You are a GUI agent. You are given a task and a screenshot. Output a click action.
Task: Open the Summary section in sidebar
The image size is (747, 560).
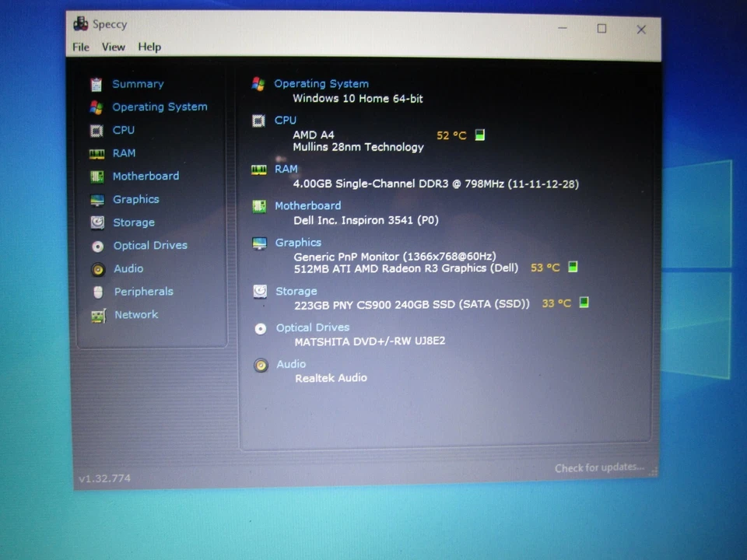(x=139, y=84)
